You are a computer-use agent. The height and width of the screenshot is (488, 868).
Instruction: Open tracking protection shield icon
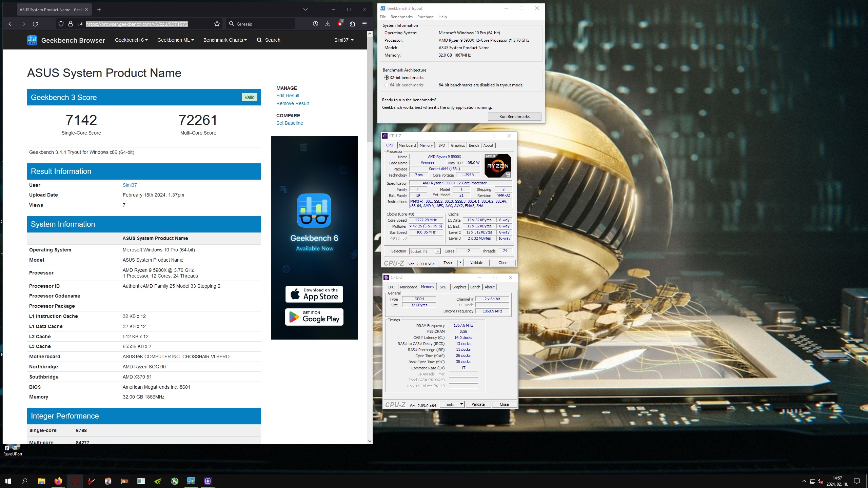[61, 24]
